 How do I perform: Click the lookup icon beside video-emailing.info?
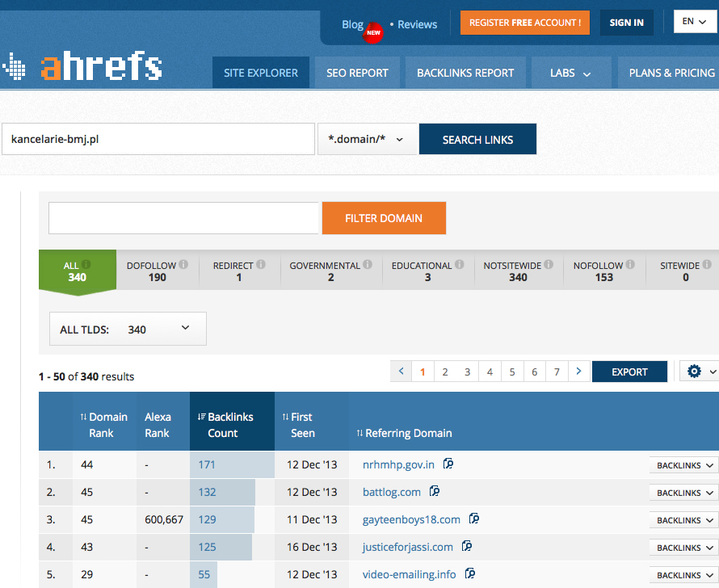[469, 573]
